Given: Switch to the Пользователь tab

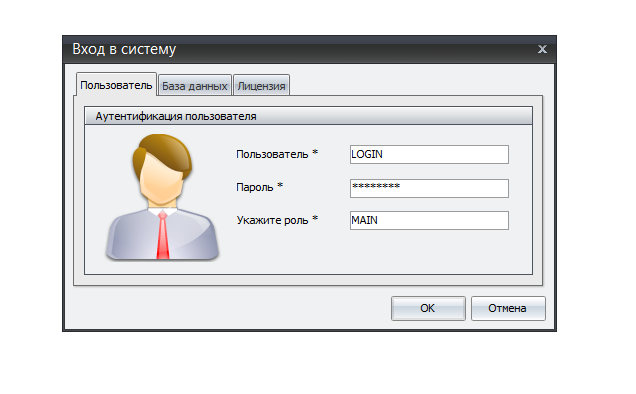Looking at the screenshot, I should tap(116, 85).
